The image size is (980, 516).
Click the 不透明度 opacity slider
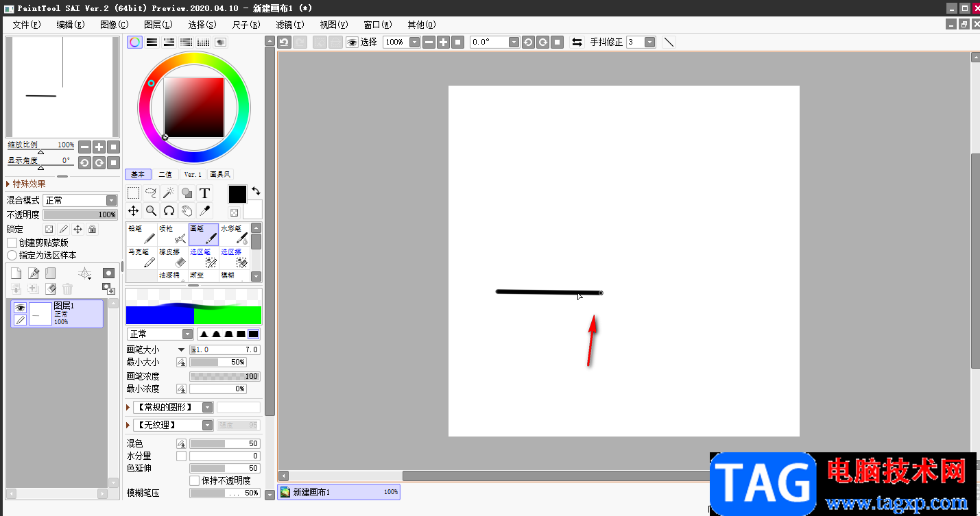tap(80, 214)
